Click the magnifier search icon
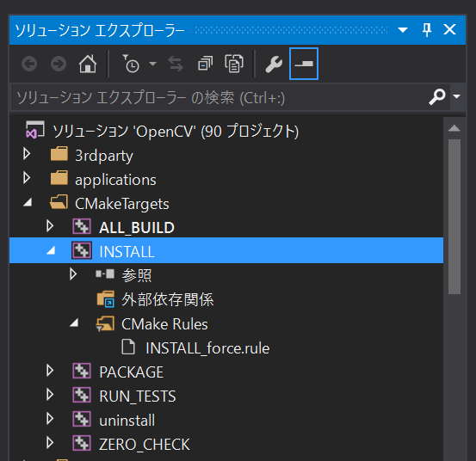The width and height of the screenshot is (476, 461). pos(437,96)
